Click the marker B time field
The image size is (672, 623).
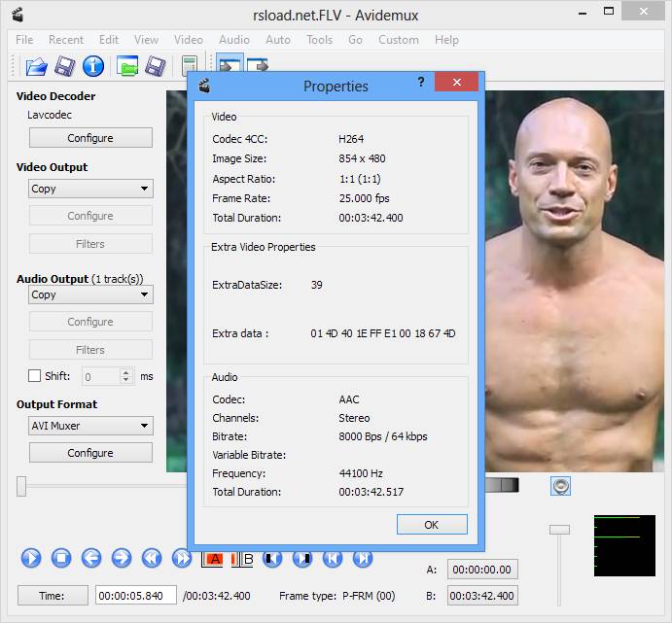[482, 596]
